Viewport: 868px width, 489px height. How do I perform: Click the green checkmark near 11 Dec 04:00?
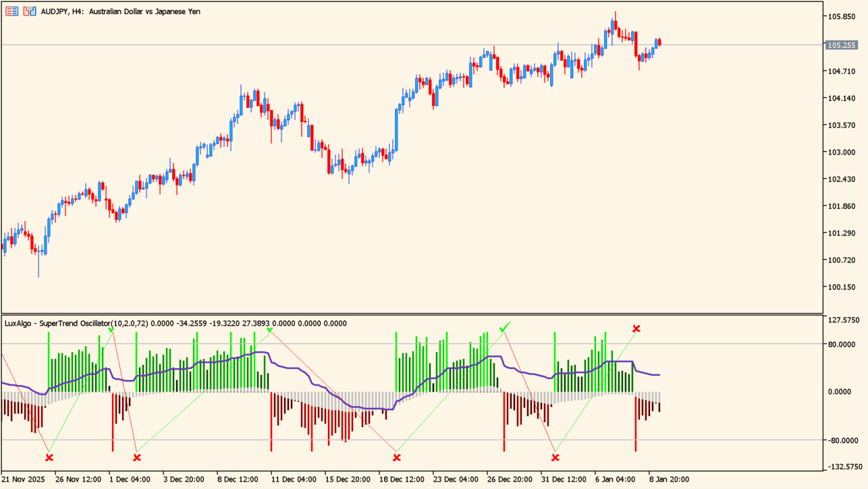pyautogui.click(x=269, y=329)
